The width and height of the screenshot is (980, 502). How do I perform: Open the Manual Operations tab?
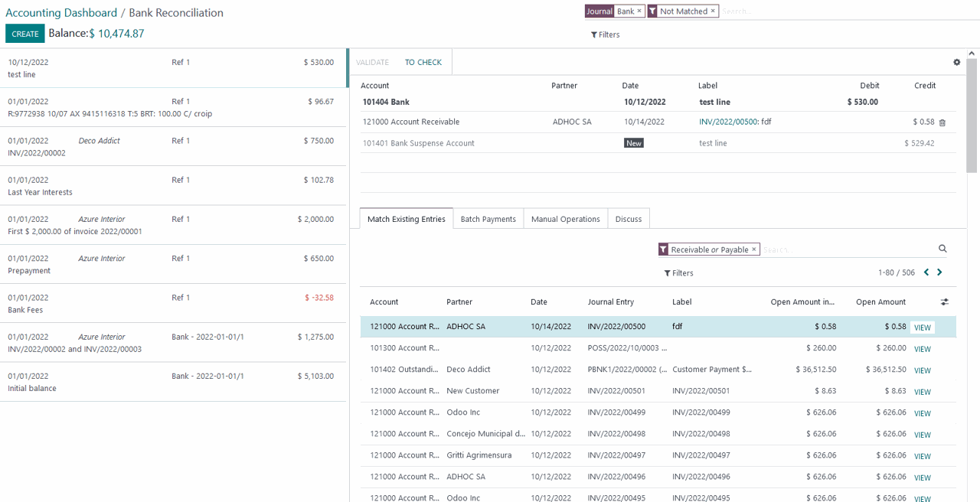(x=565, y=219)
